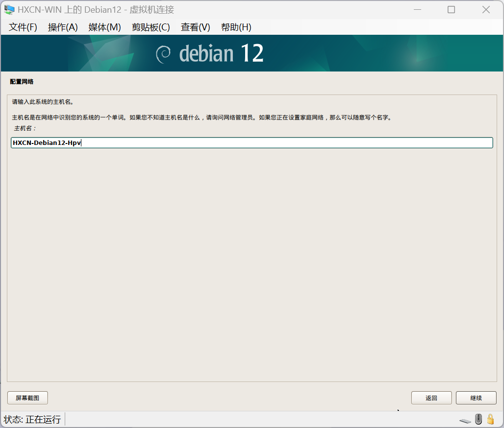Open the 文件(F) menu

coord(23,27)
